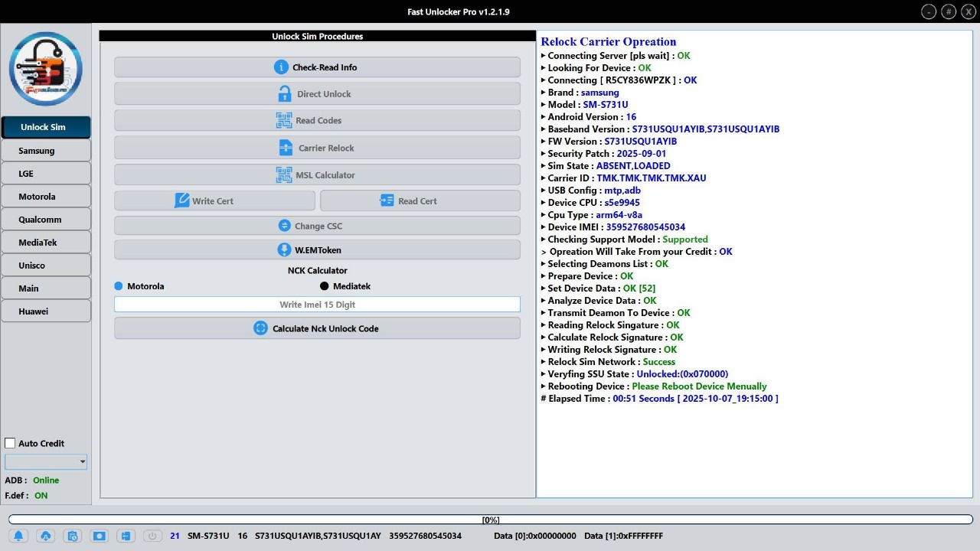Select the MediaTek sidebar tab
The width and height of the screenshot is (980, 551).
point(45,243)
